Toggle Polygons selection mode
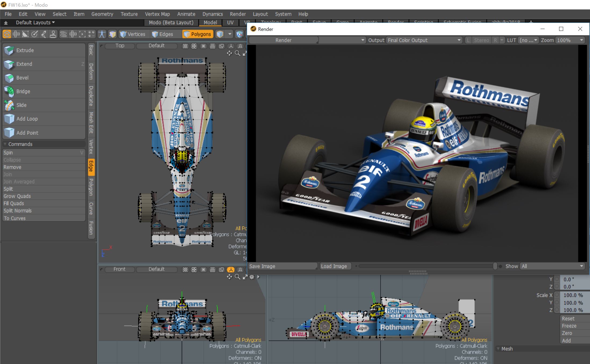Image resolution: width=590 pixels, height=364 pixels. point(198,34)
